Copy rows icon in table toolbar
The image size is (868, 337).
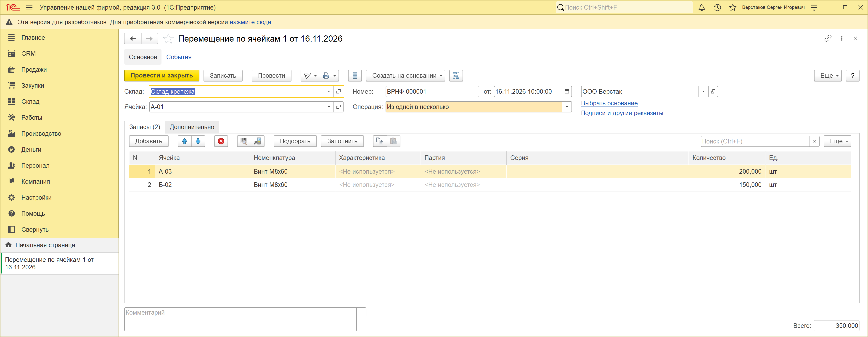pos(380,141)
